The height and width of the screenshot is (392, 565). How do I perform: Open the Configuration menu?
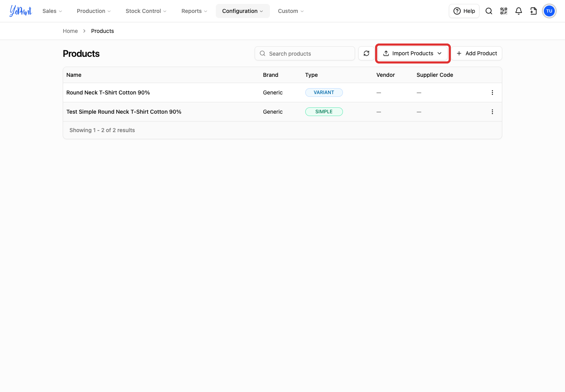[x=243, y=11]
